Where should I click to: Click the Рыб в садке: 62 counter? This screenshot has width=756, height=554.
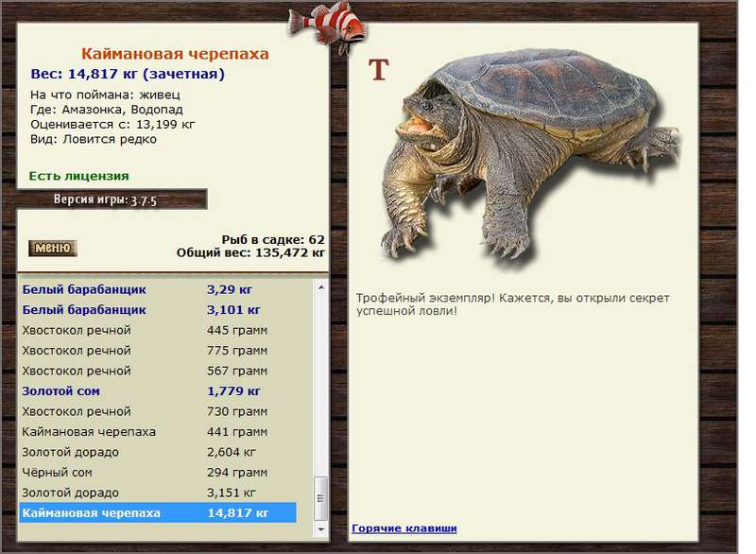[273, 239]
